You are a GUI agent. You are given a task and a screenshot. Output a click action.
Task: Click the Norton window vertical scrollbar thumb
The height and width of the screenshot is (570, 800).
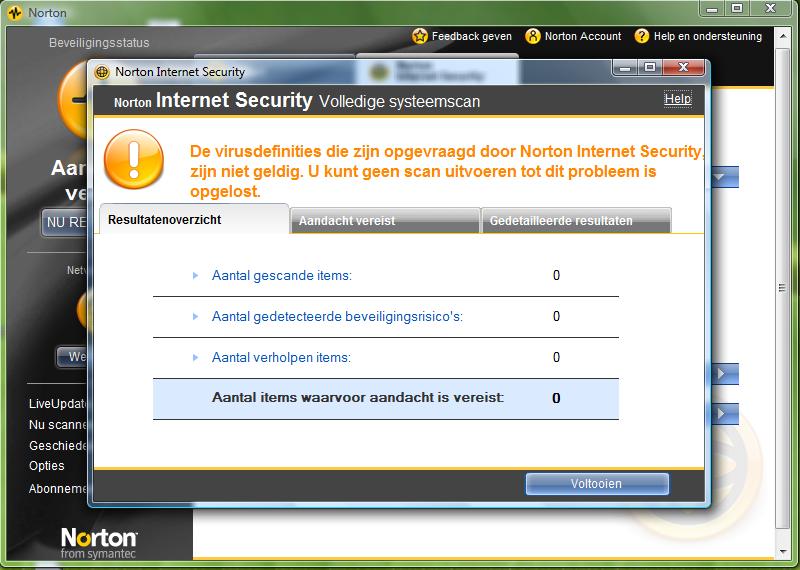click(x=782, y=288)
